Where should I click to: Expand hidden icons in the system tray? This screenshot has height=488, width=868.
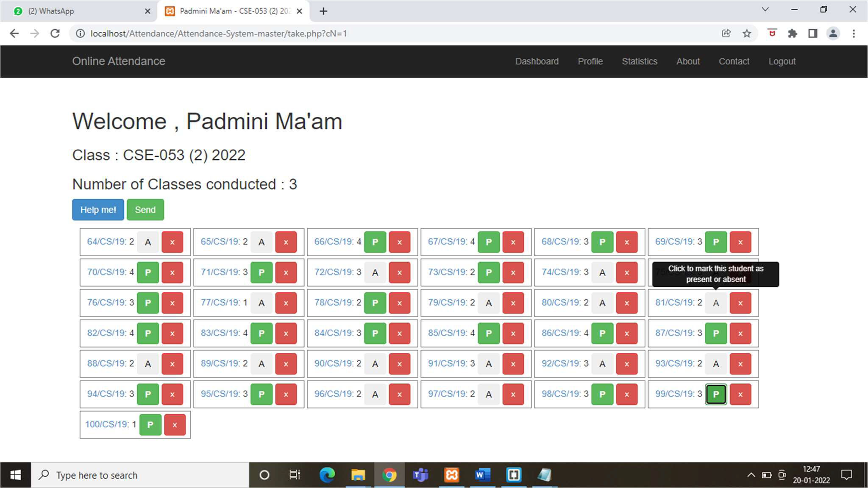coord(751,475)
